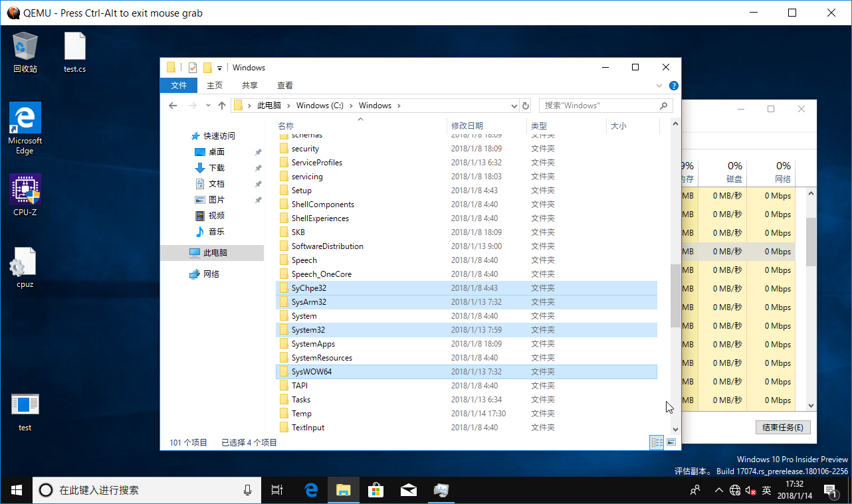Click the up-one-level arrow in Explorer
The image size is (852, 504).
tap(221, 105)
